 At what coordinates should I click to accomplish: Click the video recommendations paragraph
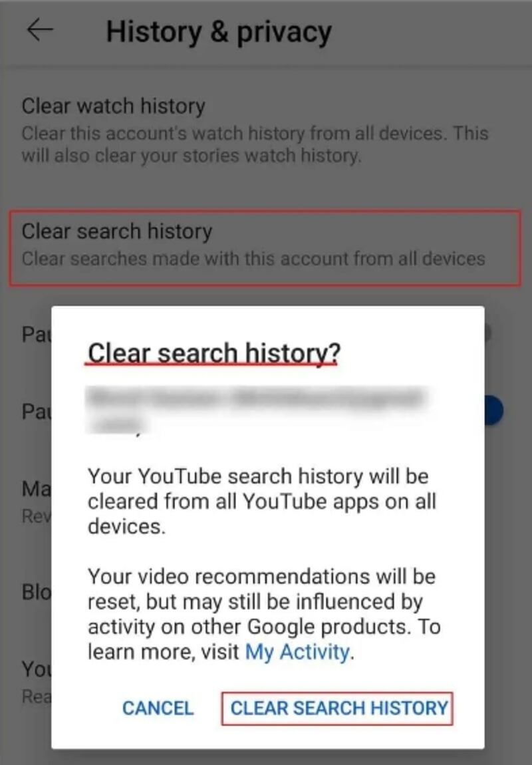click(264, 614)
